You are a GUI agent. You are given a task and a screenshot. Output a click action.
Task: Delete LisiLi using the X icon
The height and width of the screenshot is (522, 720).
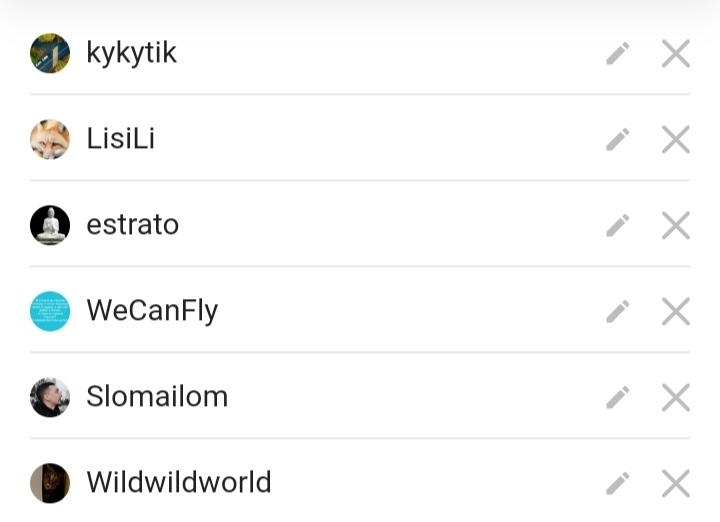(x=676, y=140)
